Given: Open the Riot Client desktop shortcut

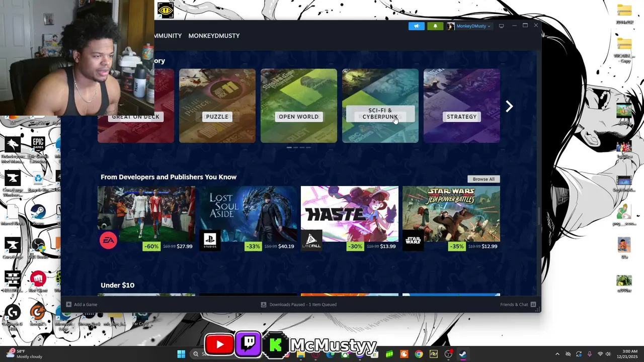Looking at the screenshot, I should (x=38, y=282).
